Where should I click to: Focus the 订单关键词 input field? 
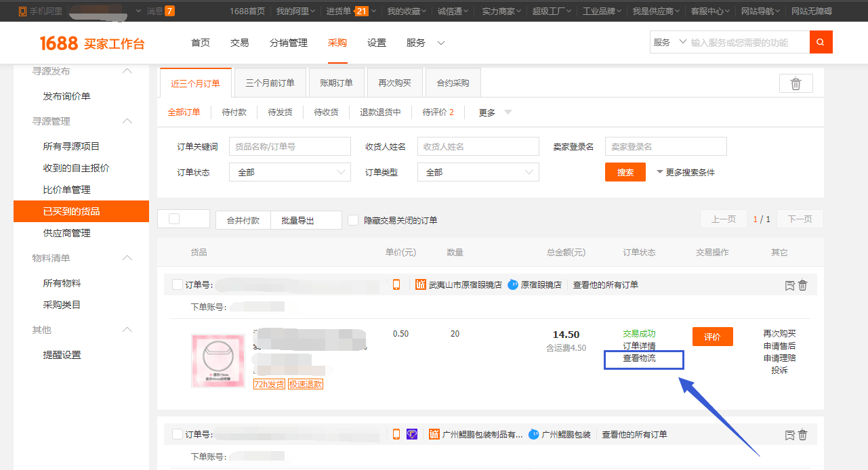[290, 146]
